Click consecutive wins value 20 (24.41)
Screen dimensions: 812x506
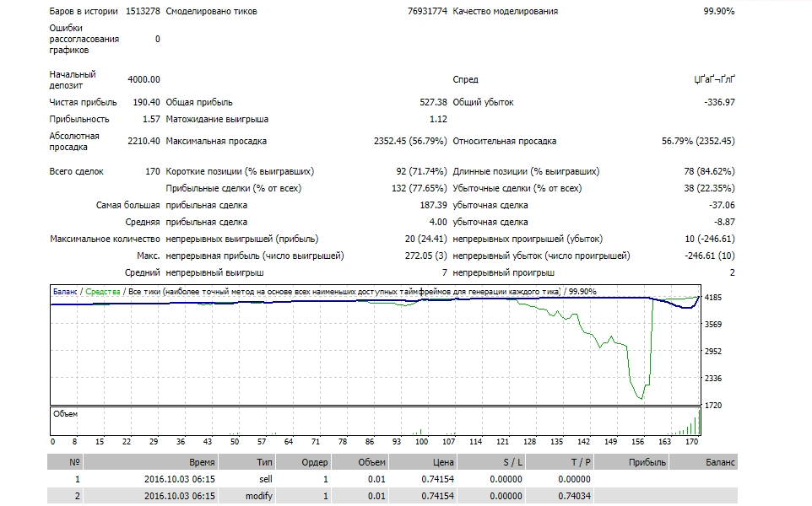(x=426, y=239)
